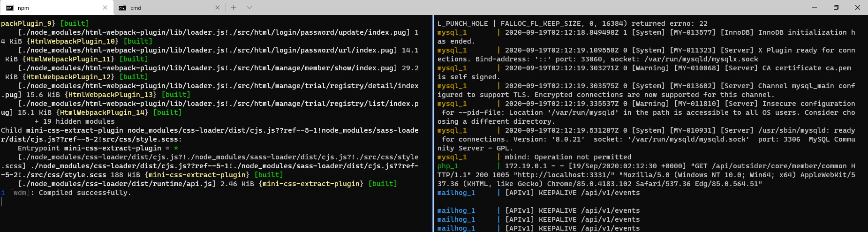Click '+ 19 hidden modules' text
868x232 pixels.
[75, 121]
